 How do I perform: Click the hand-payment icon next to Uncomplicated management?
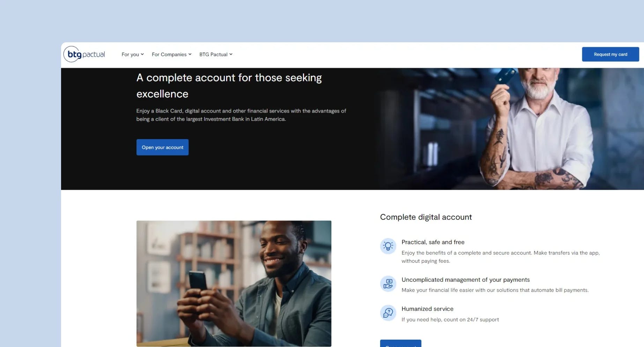[x=388, y=283]
